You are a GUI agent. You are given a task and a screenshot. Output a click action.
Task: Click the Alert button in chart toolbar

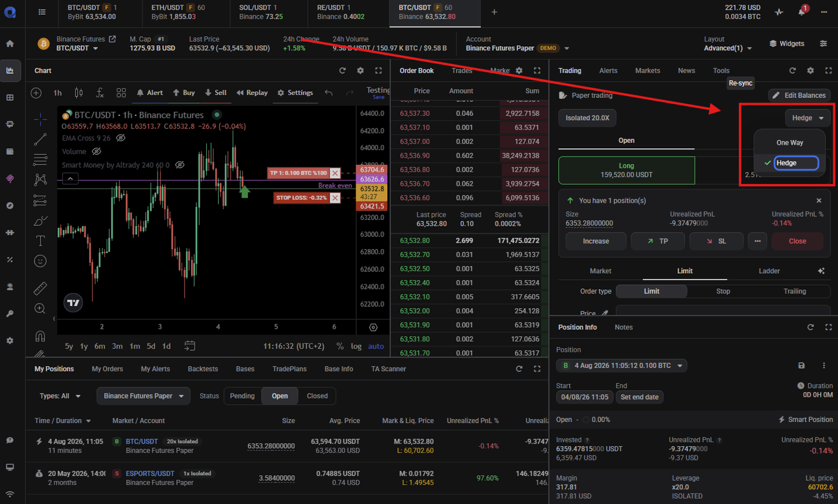click(x=149, y=93)
